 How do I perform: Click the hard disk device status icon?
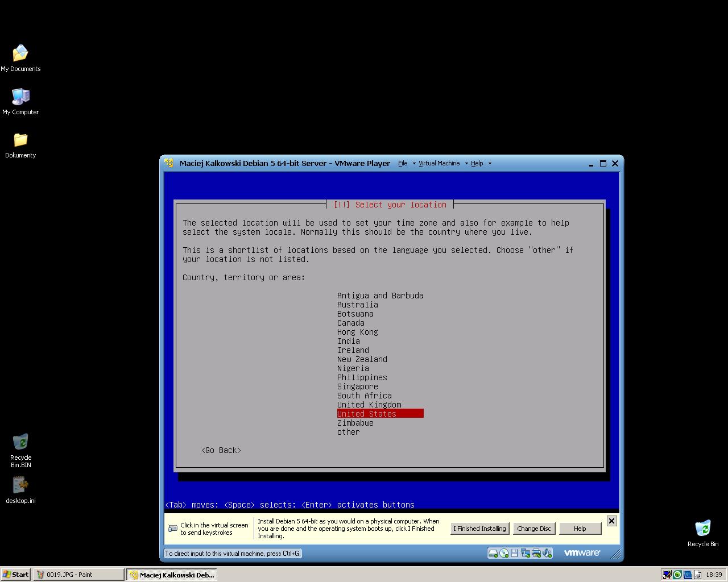point(493,553)
